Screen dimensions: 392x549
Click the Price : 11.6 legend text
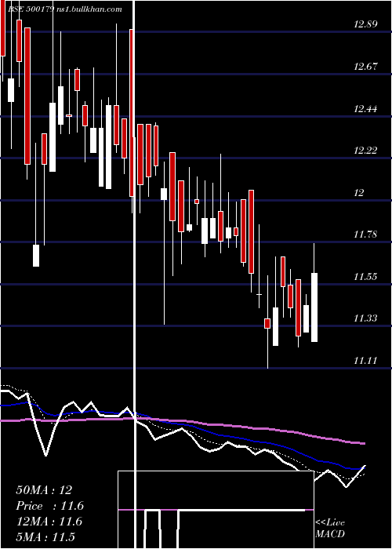[x=49, y=506]
